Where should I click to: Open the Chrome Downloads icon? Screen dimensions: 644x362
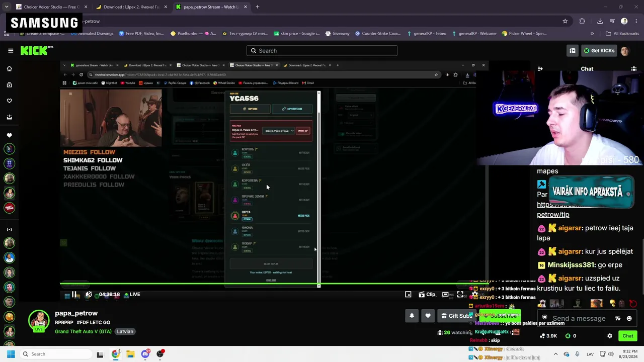point(600,21)
